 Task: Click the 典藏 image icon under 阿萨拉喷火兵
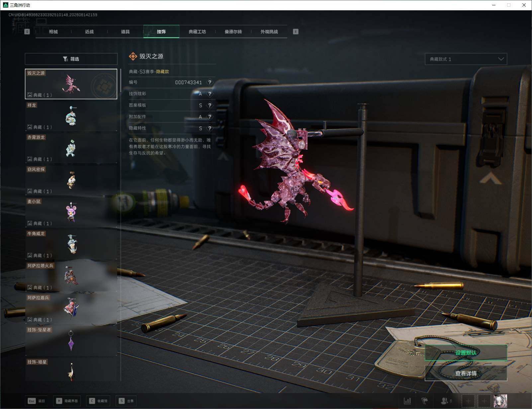pyautogui.click(x=30, y=287)
